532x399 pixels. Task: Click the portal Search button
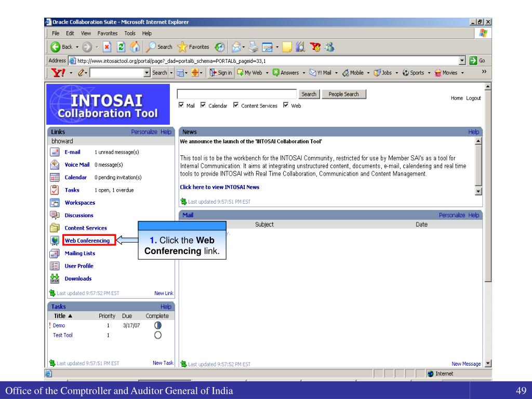(309, 94)
